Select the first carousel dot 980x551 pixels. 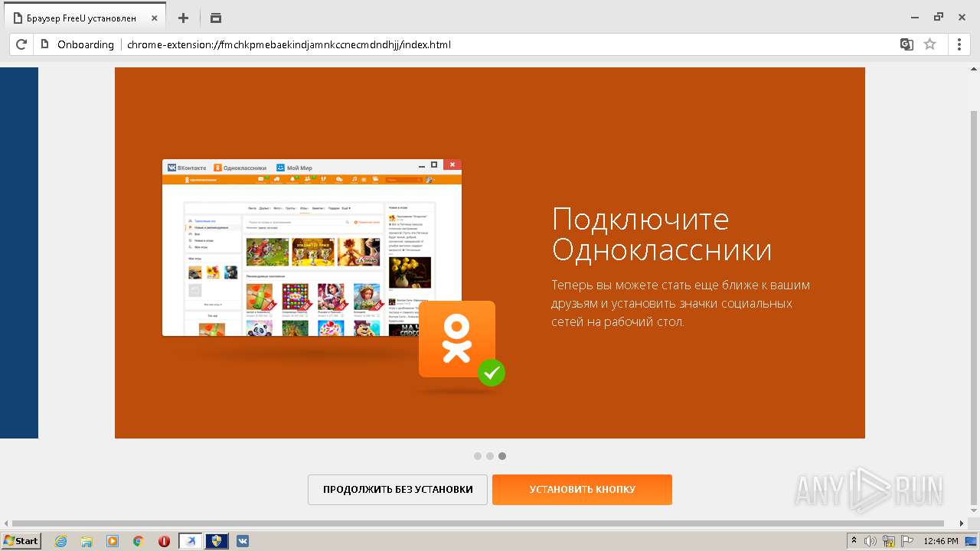click(478, 456)
